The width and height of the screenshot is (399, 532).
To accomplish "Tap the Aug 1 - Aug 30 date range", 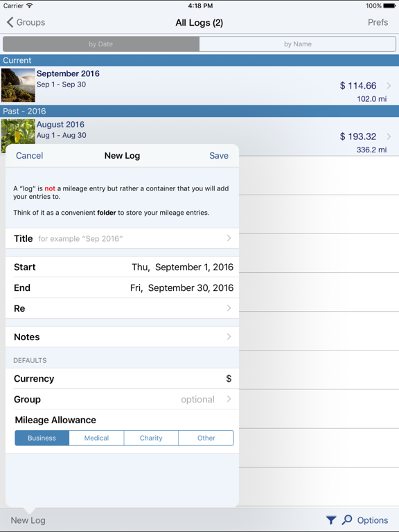I will [x=62, y=135].
